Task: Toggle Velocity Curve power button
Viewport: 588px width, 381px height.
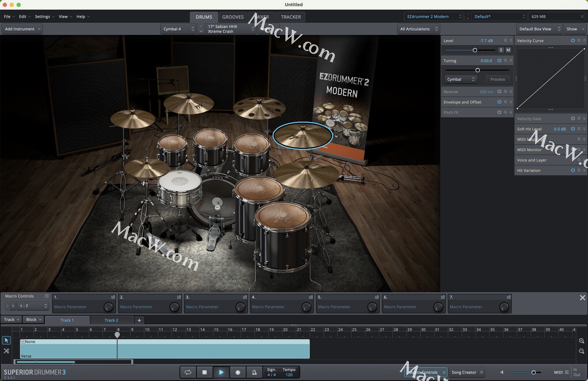Action: tap(573, 40)
